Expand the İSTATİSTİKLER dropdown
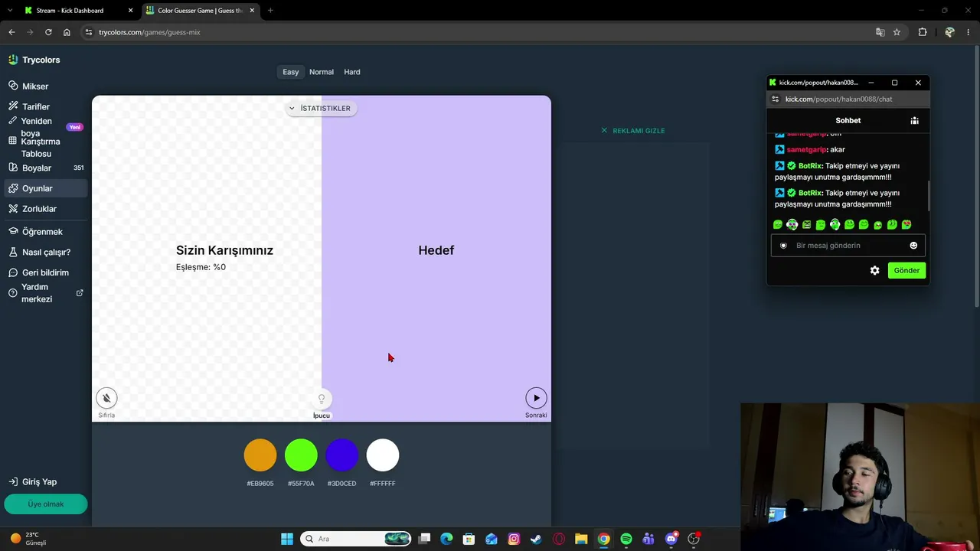Image resolution: width=980 pixels, height=551 pixels. click(321, 109)
